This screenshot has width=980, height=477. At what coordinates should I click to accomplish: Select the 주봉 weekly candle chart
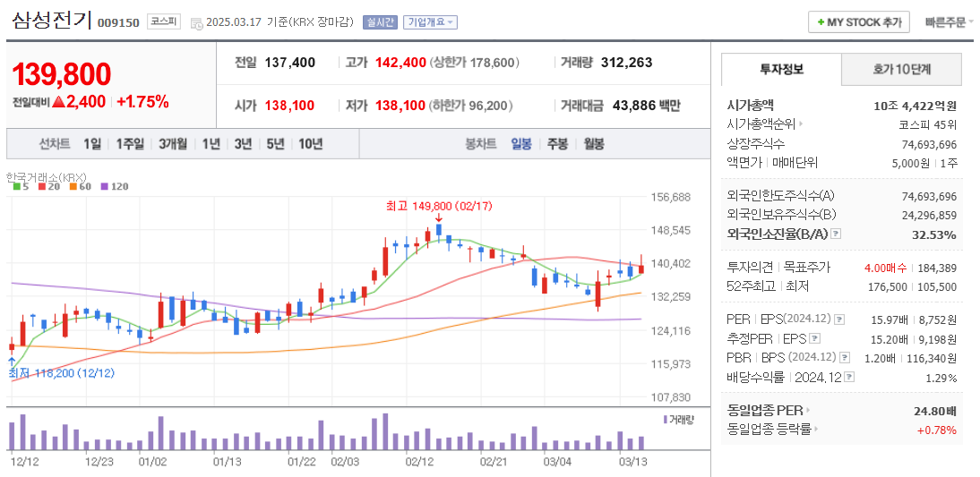pyautogui.click(x=557, y=144)
